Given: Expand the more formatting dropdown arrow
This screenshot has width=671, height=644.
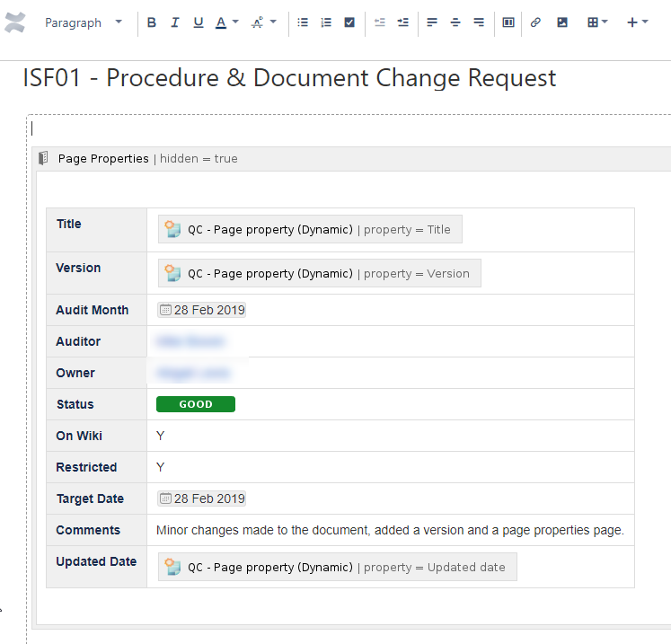Looking at the screenshot, I should [x=273, y=22].
